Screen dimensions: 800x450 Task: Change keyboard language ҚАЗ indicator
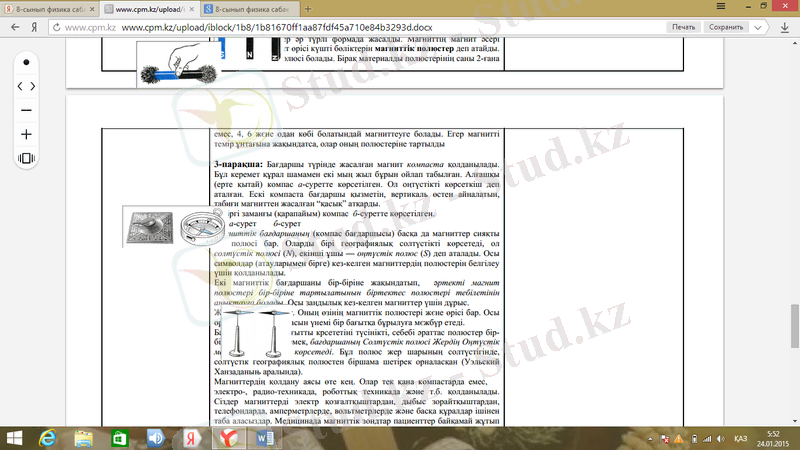[741, 438]
